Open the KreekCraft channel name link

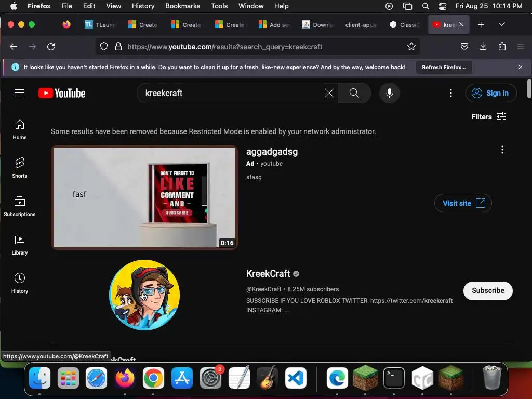(x=268, y=273)
